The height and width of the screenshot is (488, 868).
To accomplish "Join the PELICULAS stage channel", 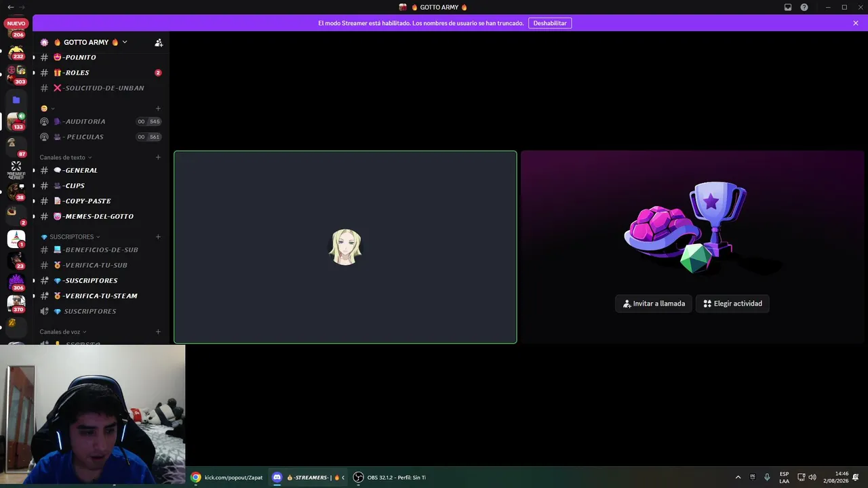I will pos(99,137).
